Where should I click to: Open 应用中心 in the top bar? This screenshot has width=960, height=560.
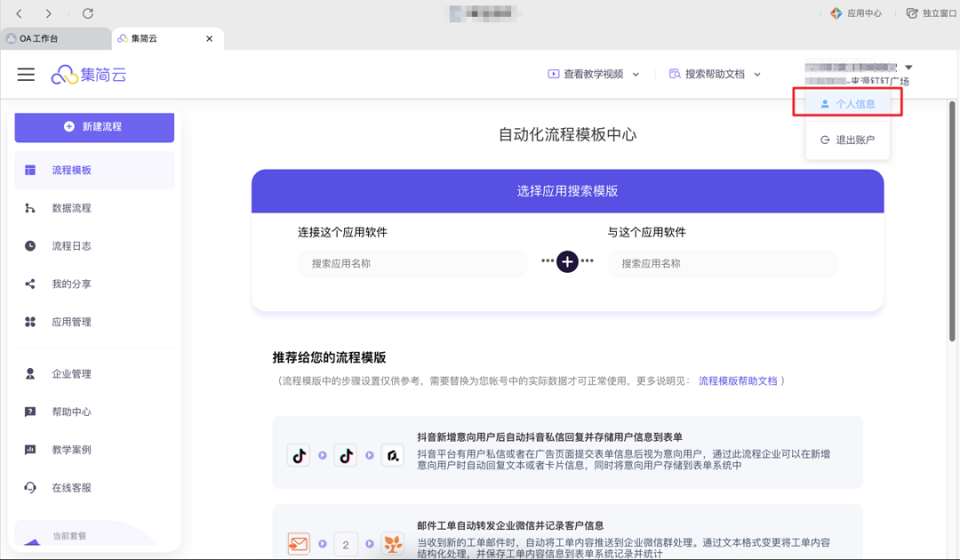click(856, 12)
